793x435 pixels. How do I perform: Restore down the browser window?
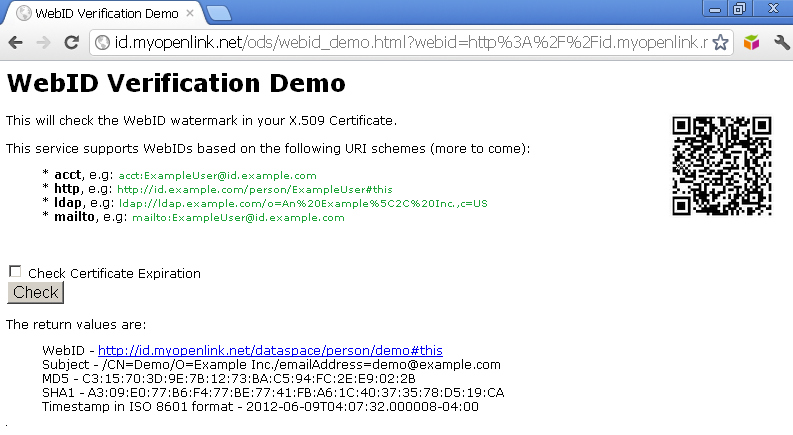(740, 8)
